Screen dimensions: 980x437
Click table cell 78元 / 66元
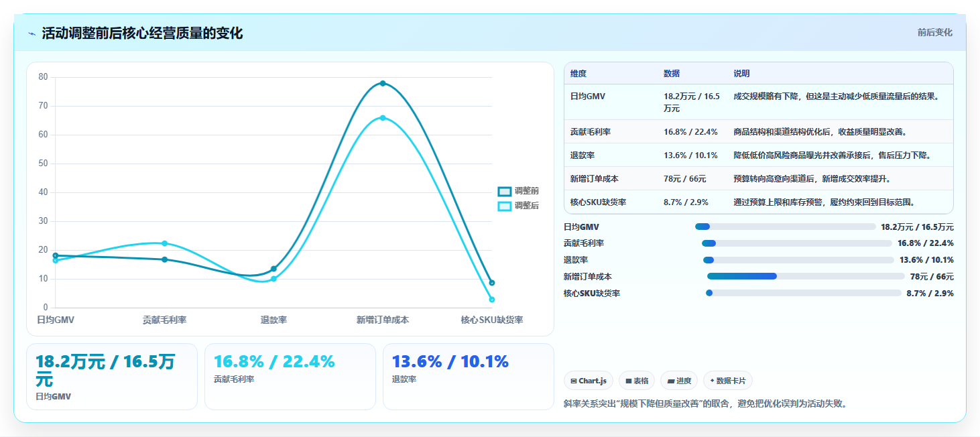(x=684, y=179)
